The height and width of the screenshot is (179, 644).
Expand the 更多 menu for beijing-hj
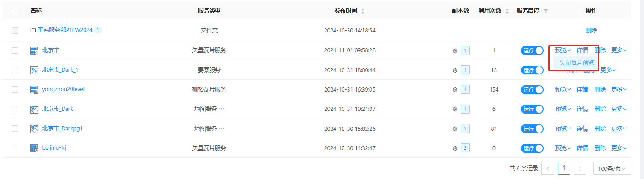pos(619,148)
